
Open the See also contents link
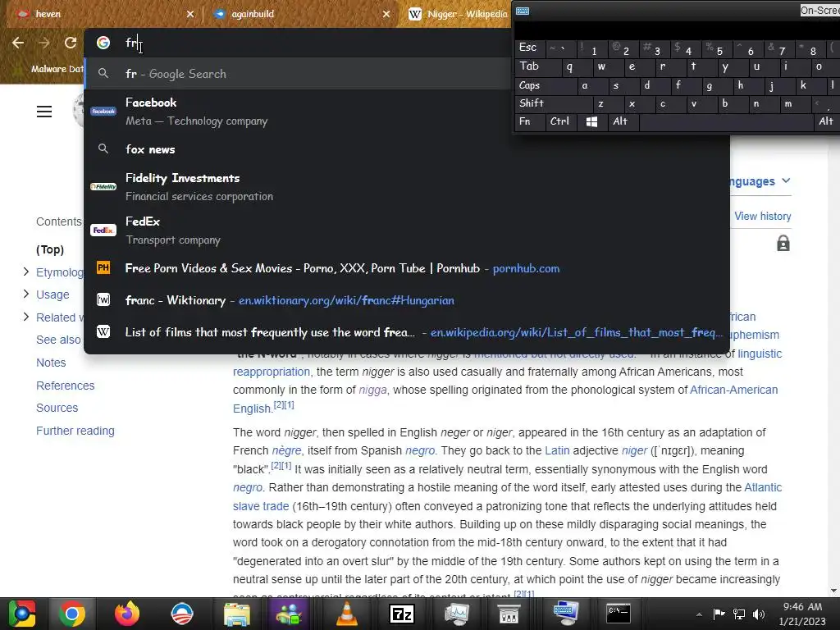point(58,340)
